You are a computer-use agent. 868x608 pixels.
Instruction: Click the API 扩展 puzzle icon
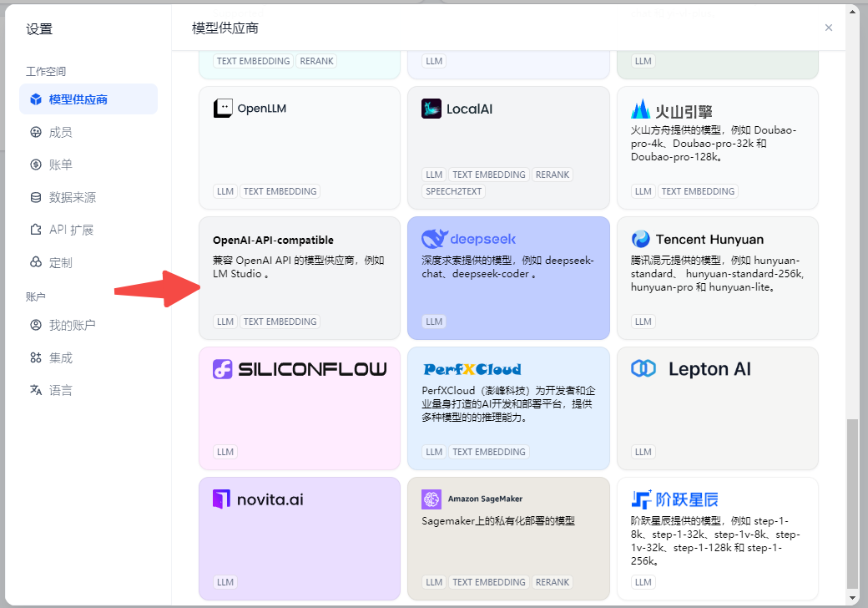[x=36, y=229]
